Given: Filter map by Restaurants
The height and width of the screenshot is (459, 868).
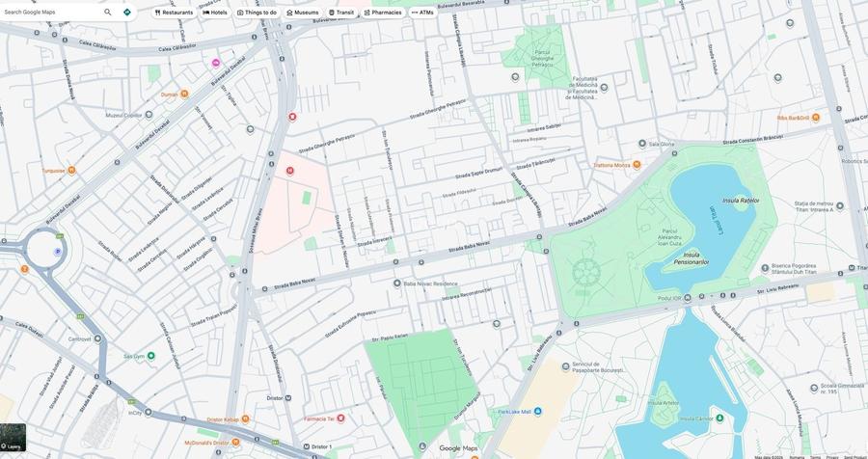Looking at the screenshot, I should (174, 13).
